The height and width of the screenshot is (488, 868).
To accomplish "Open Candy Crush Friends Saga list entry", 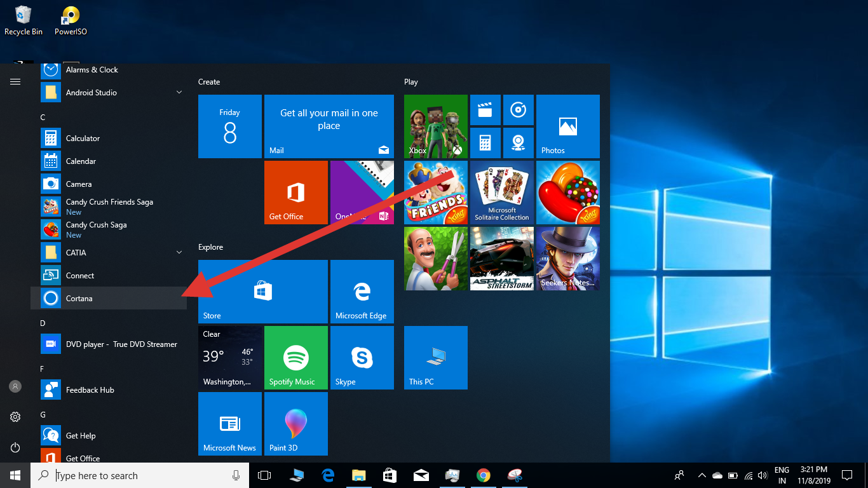I will (x=108, y=207).
